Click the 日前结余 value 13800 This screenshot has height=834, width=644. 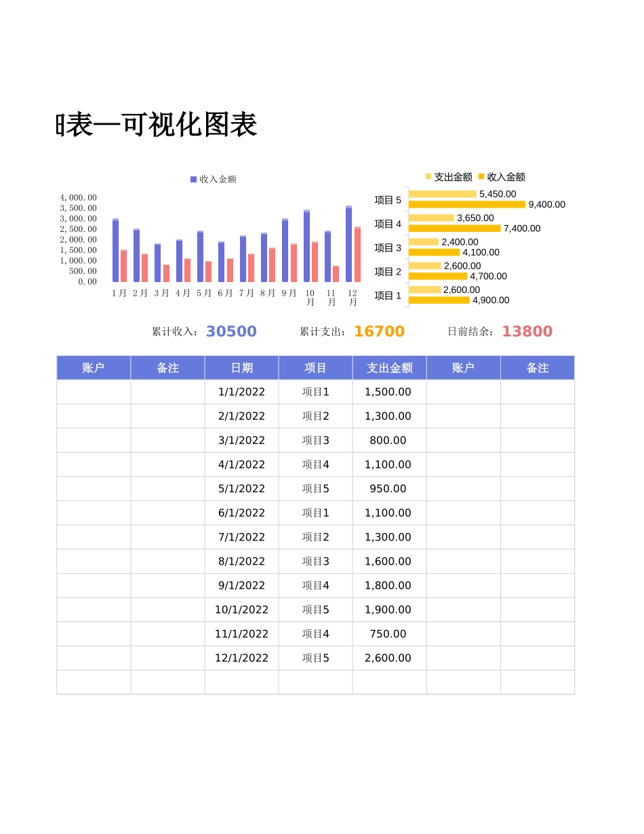528,331
